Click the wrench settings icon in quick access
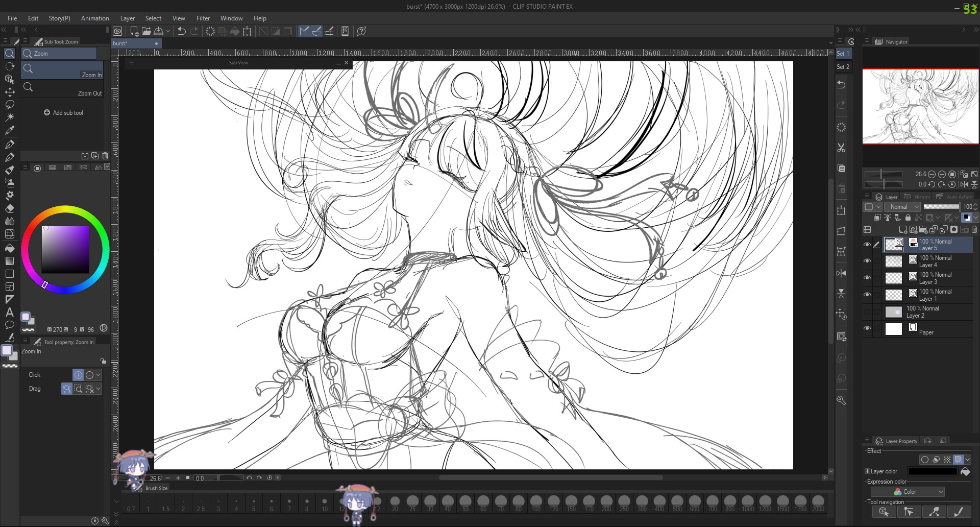This screenshot has height=527, width=980. (x=841, y=400)
